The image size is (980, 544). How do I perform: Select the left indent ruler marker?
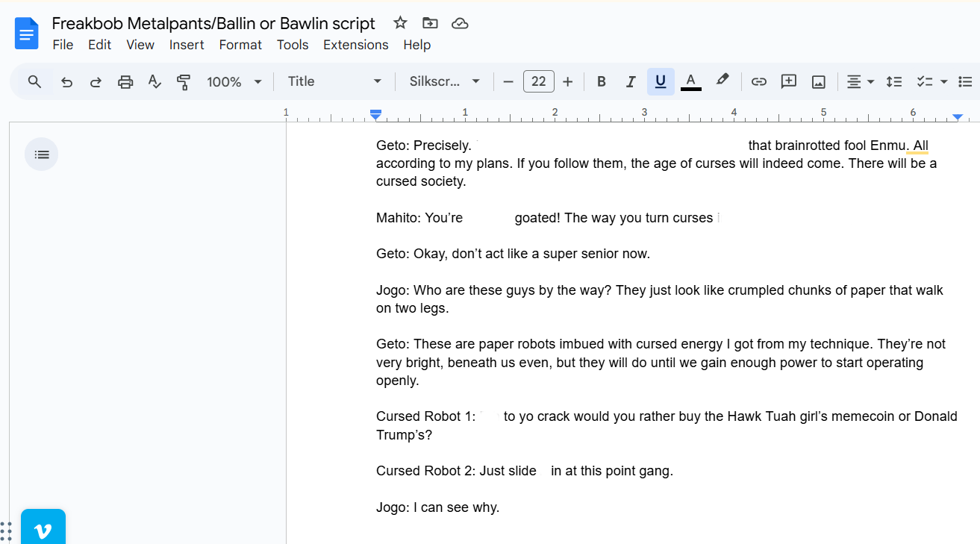(x=376, y=115)
